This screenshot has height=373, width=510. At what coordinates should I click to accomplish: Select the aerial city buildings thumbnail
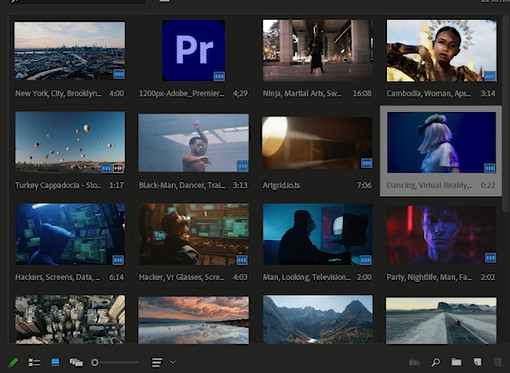(x=70, y=319)
